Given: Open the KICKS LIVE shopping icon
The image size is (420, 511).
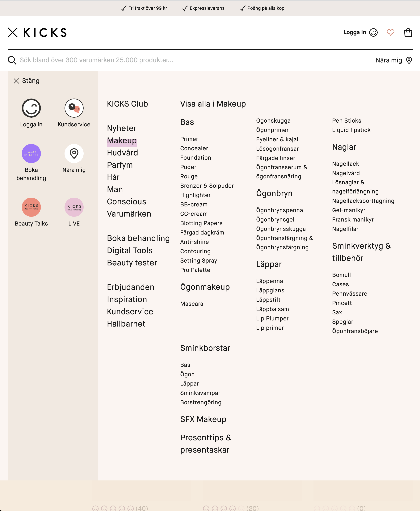Looking at the screenshot, I should pyautogui.click(x=74, y=207).
